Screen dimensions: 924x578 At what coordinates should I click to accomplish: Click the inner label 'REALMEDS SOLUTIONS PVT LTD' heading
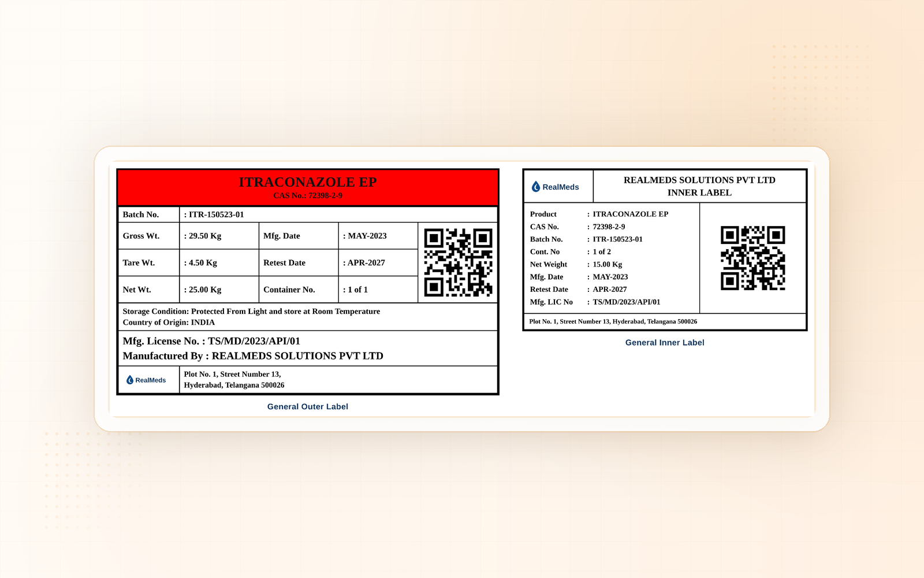coord(699,180)
